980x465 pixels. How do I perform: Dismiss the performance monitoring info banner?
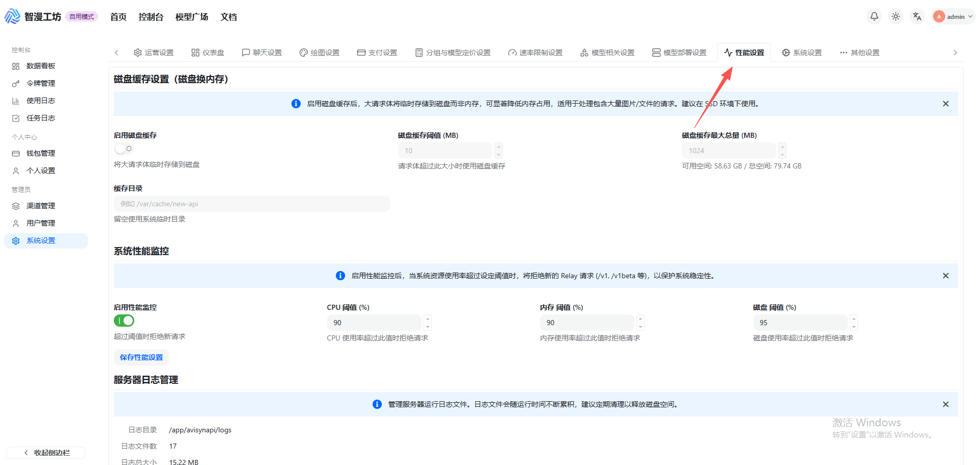(x=946, y=276)
